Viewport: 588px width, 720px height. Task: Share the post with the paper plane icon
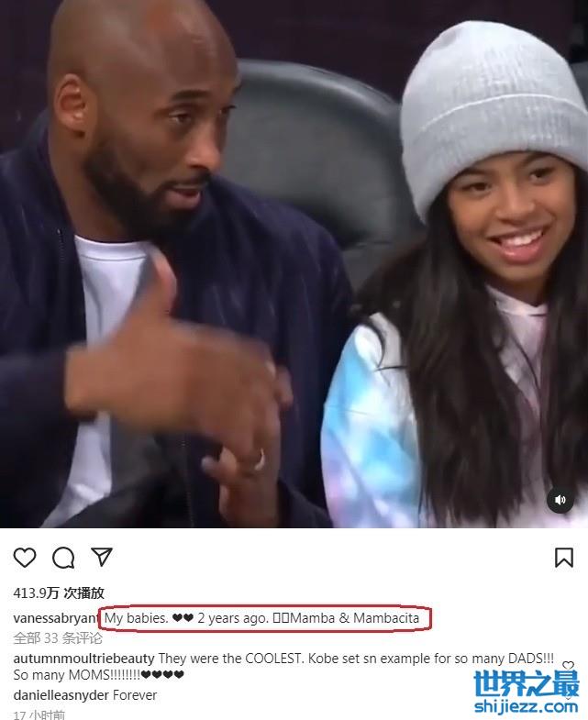(x=102, y=557)
